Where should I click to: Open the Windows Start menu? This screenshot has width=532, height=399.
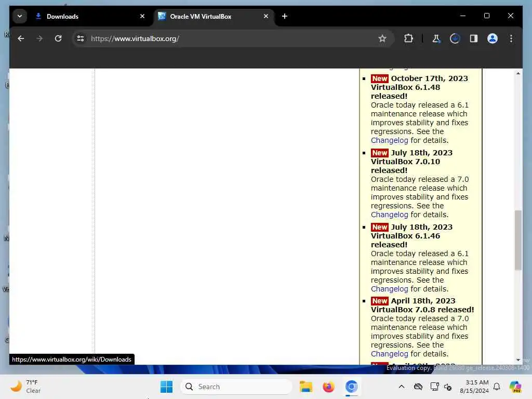point(166,387)
